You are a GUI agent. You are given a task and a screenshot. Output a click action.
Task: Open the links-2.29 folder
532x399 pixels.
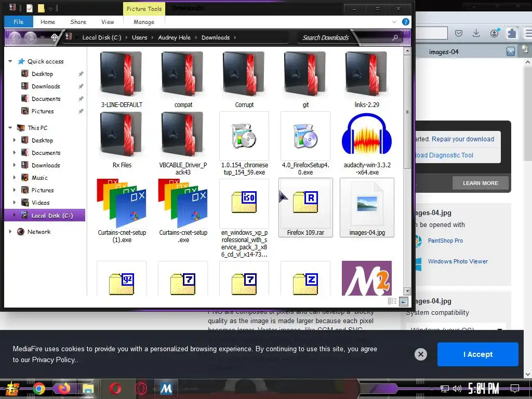pos(367,79)
